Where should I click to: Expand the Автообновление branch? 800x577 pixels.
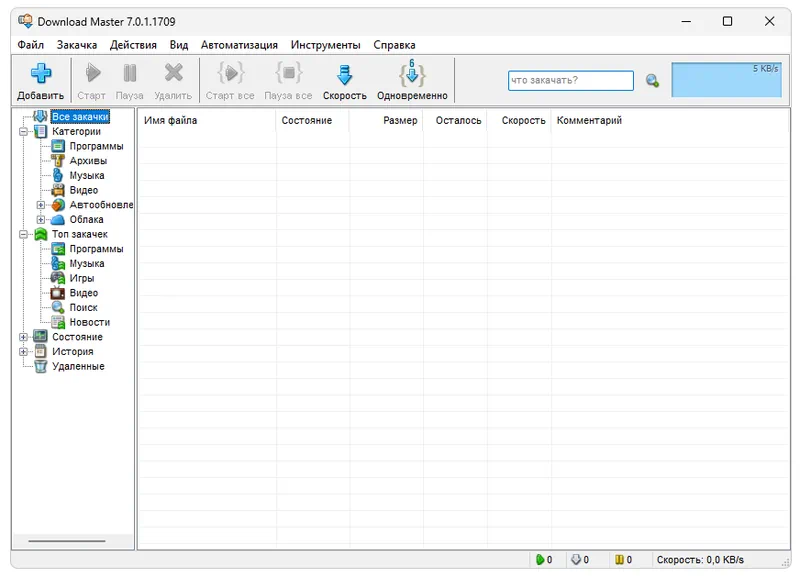tap(41, 205)
